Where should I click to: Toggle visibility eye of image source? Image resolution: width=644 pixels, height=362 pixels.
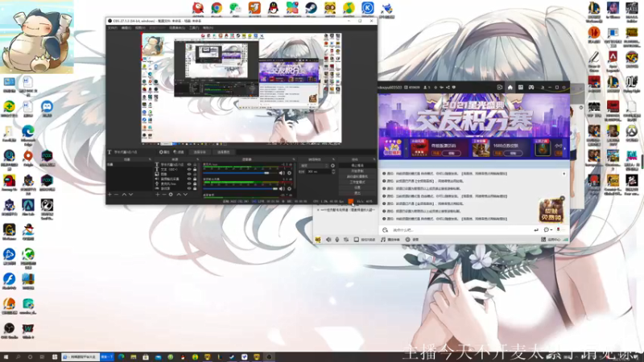point(189,174)
